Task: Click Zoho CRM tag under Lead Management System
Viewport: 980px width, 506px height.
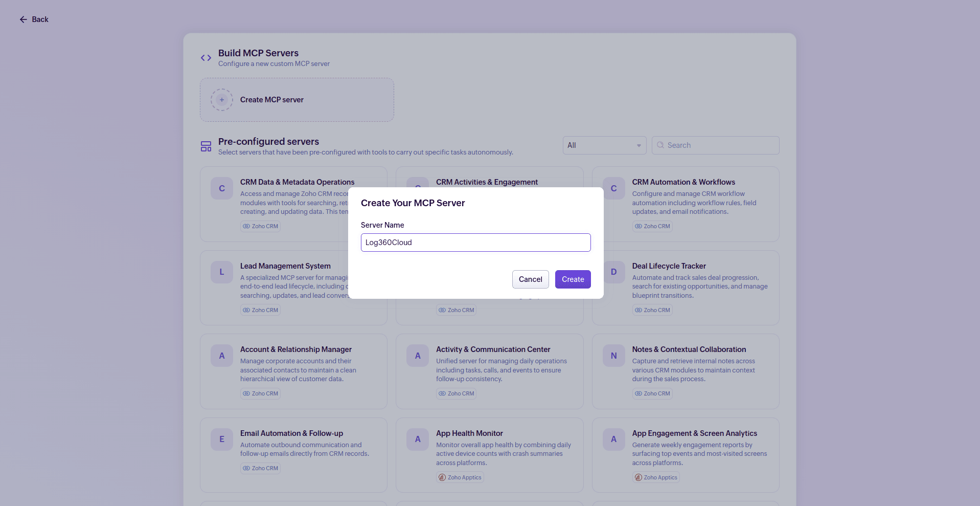Action: coord(260,310)
